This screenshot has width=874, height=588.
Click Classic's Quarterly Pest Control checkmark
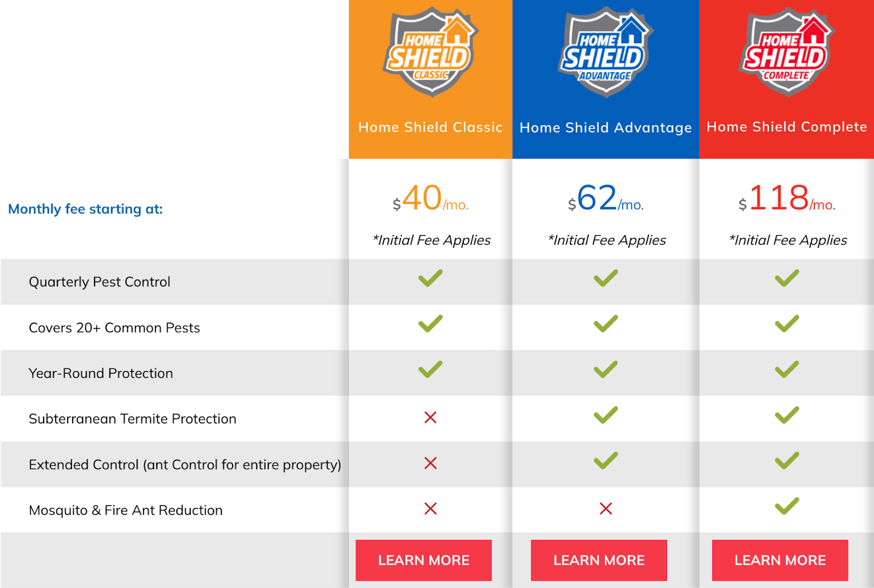[430, 278]
